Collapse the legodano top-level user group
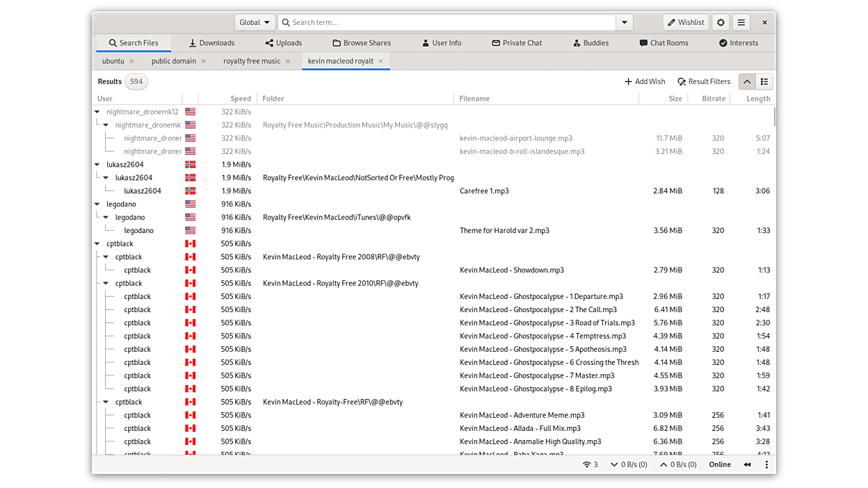868x488 pixels. (x=97, y=204)
